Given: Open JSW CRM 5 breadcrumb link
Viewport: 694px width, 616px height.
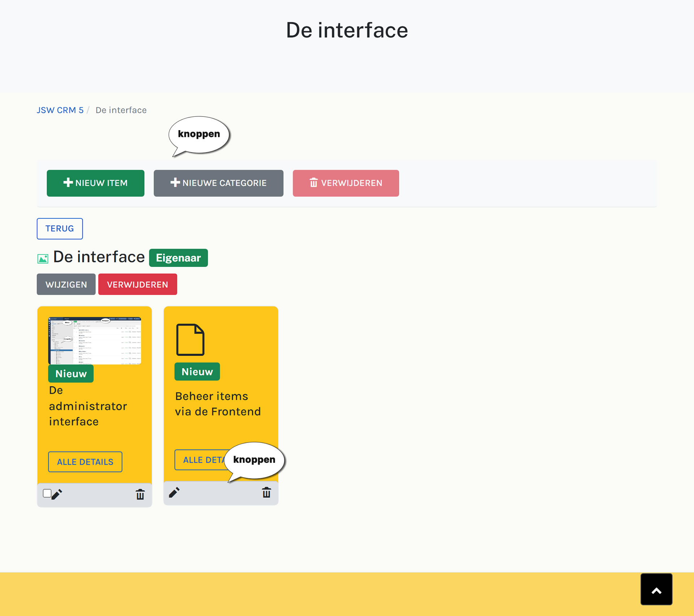Looking at the screenshot, I should point(60,110).
